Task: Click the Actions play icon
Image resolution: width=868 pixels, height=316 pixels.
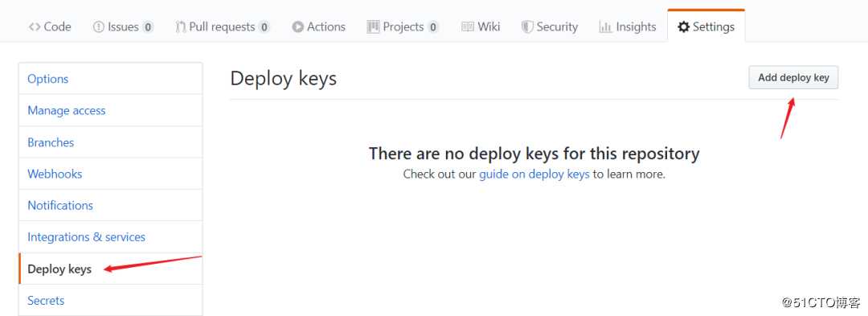Action: [298, 27]
